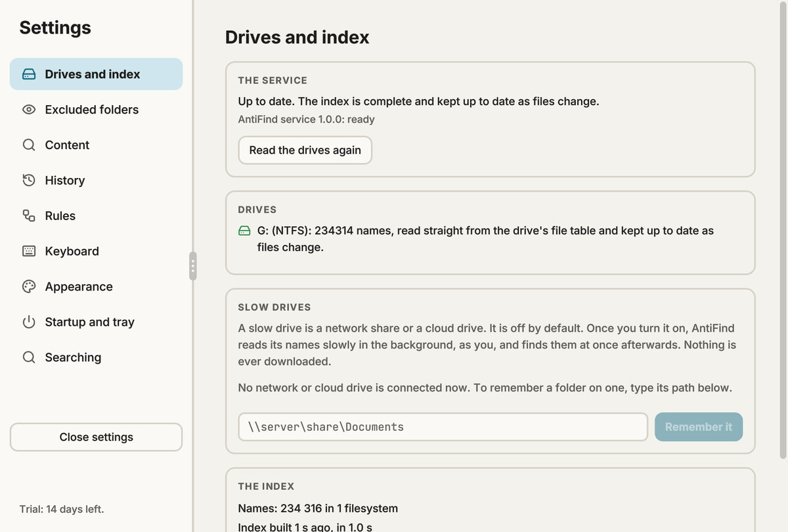Go to Excluded folders settings
The height and width of the screenshot is (532, 788).
click(x=96, y=110)
